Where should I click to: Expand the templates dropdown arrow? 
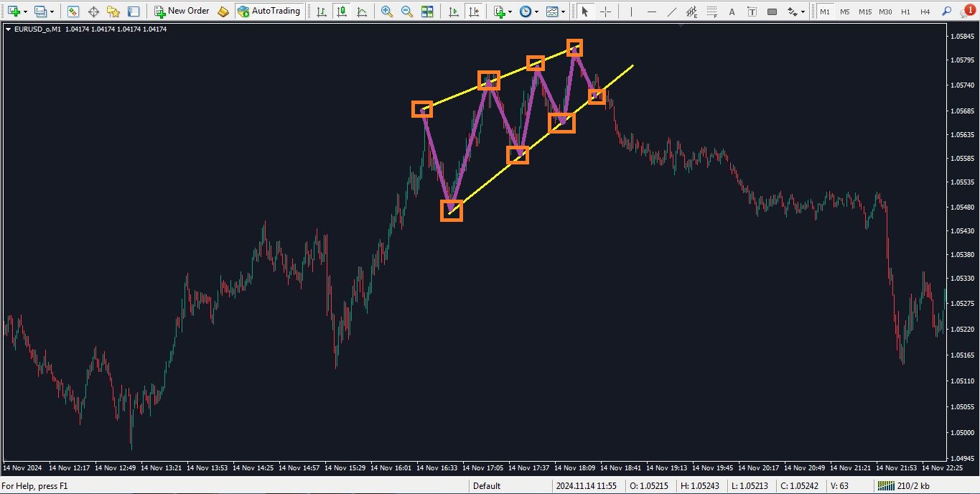pyautogui.click(x=564, y=12)
